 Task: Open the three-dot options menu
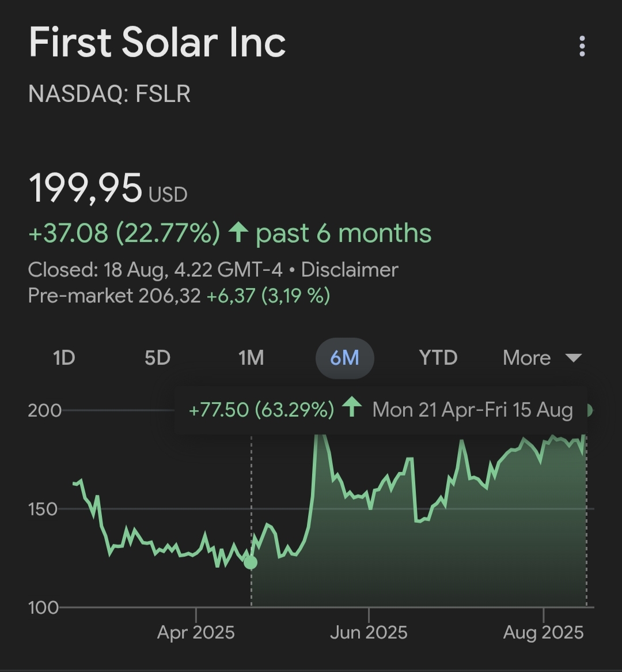(x=582, y=46)
